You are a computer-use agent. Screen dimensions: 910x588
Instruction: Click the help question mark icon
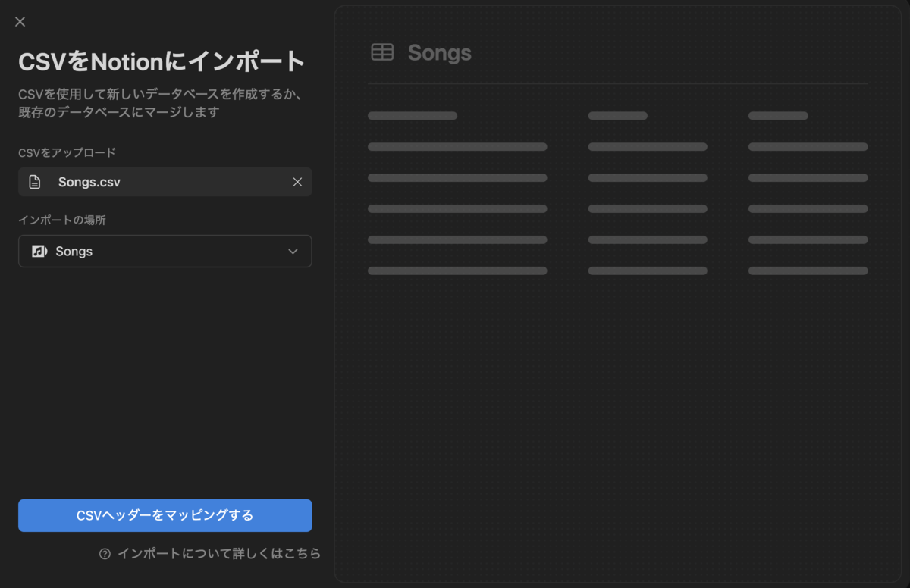point(105,554)
